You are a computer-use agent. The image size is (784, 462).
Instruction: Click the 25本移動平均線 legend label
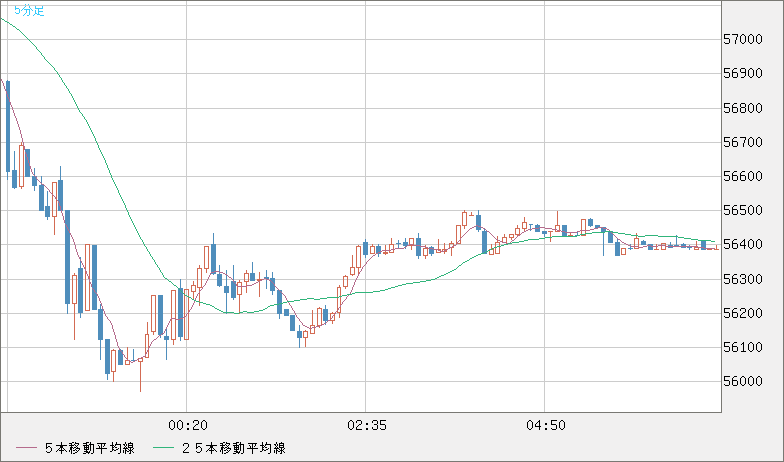pos(234,448)
